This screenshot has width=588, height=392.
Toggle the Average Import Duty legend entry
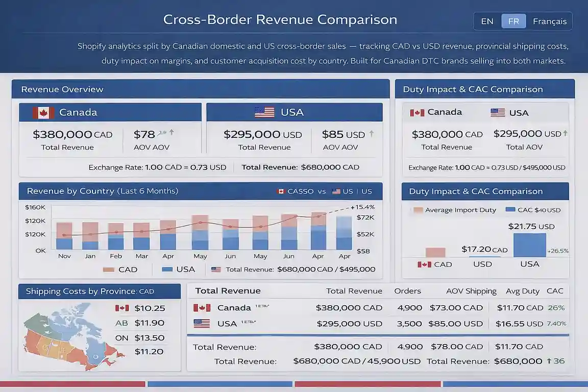455,210
